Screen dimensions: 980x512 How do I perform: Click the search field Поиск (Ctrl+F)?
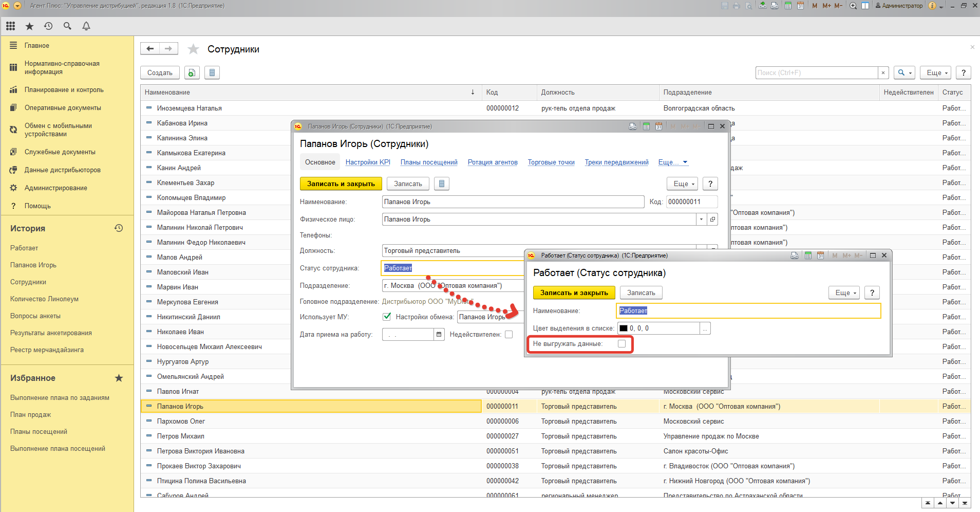point(817,72)
